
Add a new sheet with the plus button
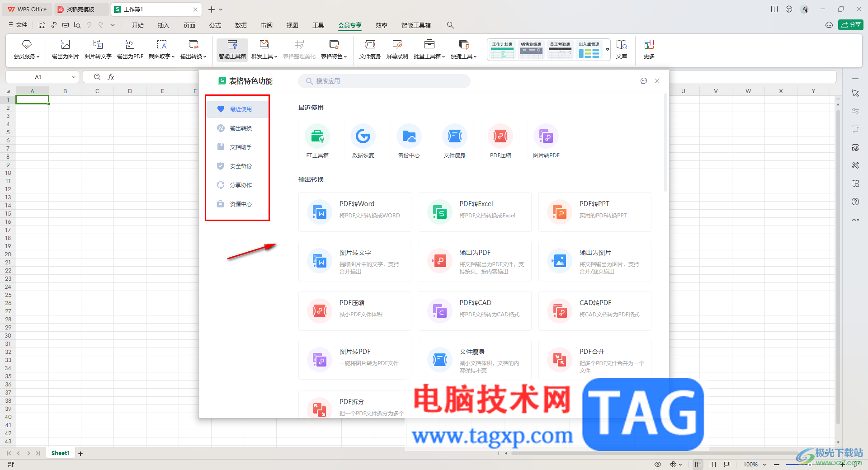(80, 453)
